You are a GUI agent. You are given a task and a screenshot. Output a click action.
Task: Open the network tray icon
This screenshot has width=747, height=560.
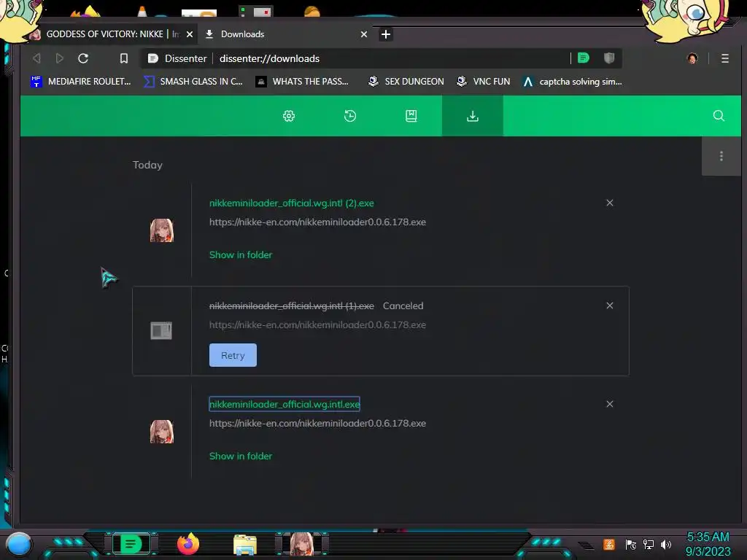649,544
